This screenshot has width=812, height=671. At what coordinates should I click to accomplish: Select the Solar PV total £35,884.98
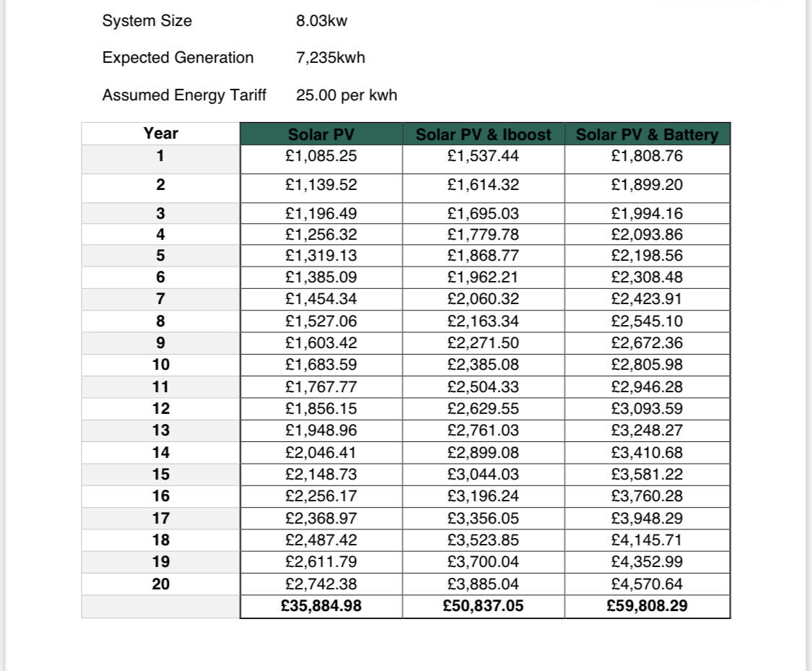(320, 606)
